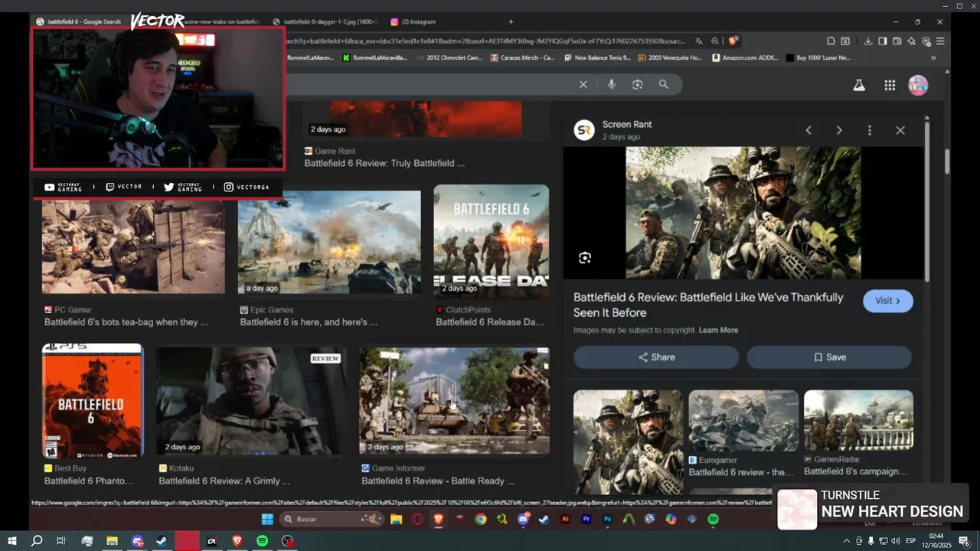Open the Google account avatar
This screenshot has height=551, width=980.
coord(918,86)
